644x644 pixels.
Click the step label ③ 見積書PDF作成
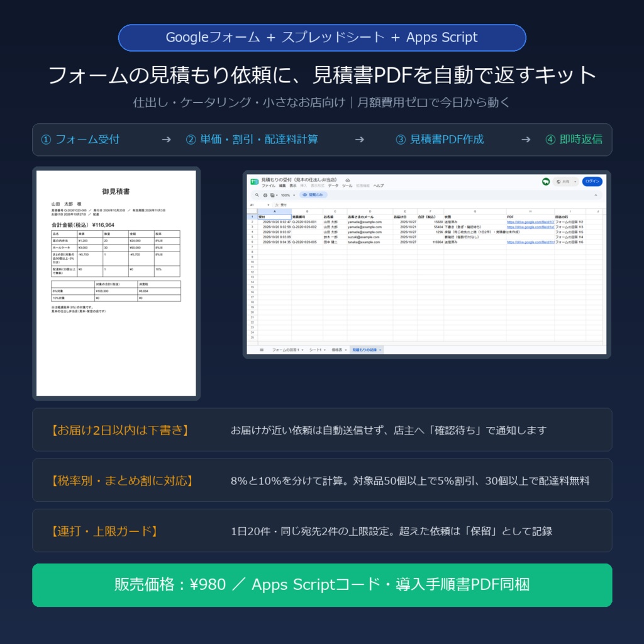[x=440, y=140]
